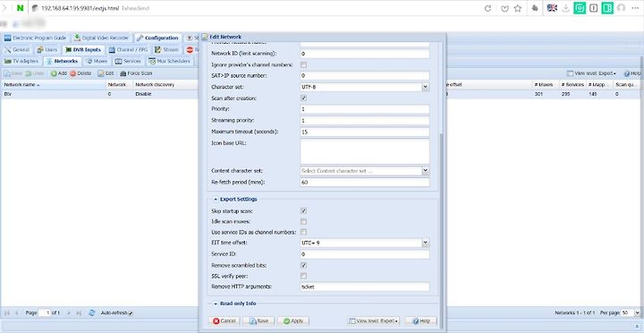Click the grayed Save toolbar icon
This screenshot has height=333, width=644.
7,73
